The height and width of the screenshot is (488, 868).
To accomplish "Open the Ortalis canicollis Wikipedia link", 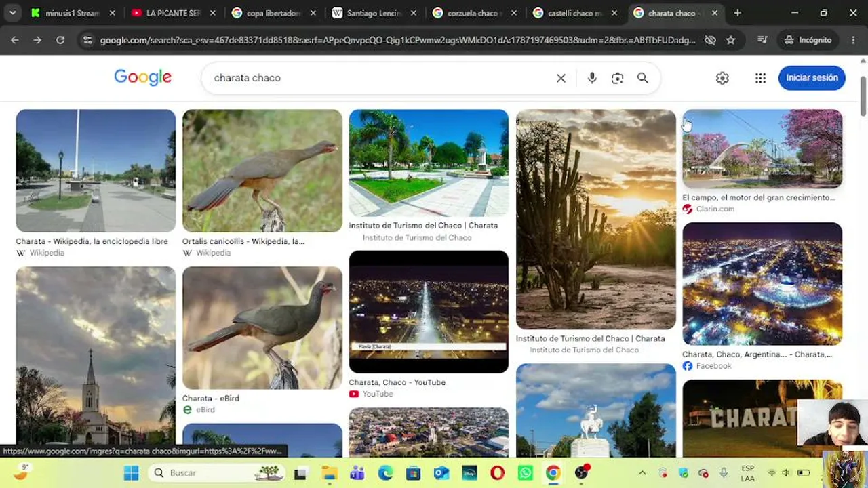I will (x=243, y=241).
